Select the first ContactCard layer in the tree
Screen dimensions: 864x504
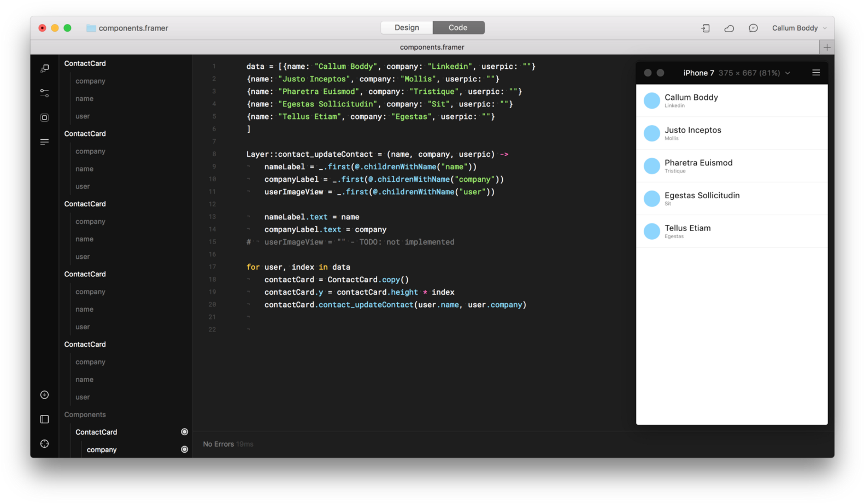coord(85,63)
